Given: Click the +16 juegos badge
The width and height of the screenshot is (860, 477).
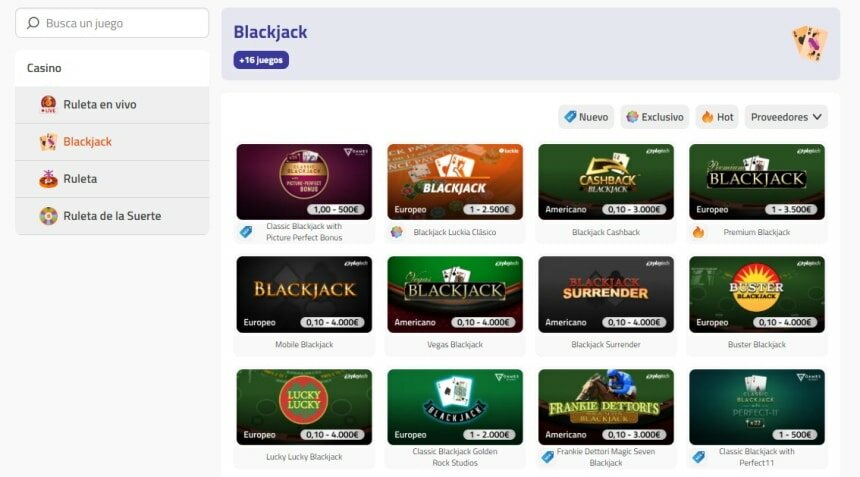Looking at the screenshot, I should pos(261,60).
